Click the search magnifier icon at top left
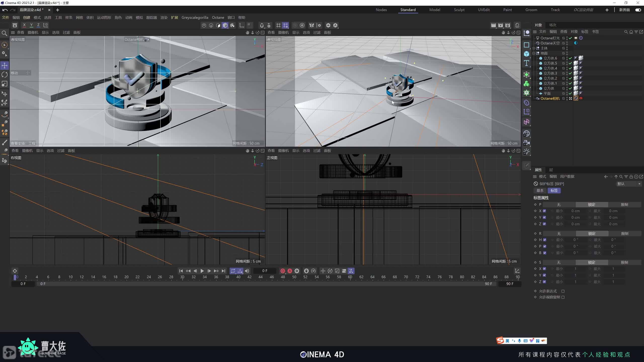The width and height of the screenshot is (644, 362). (x=4, y=33)
